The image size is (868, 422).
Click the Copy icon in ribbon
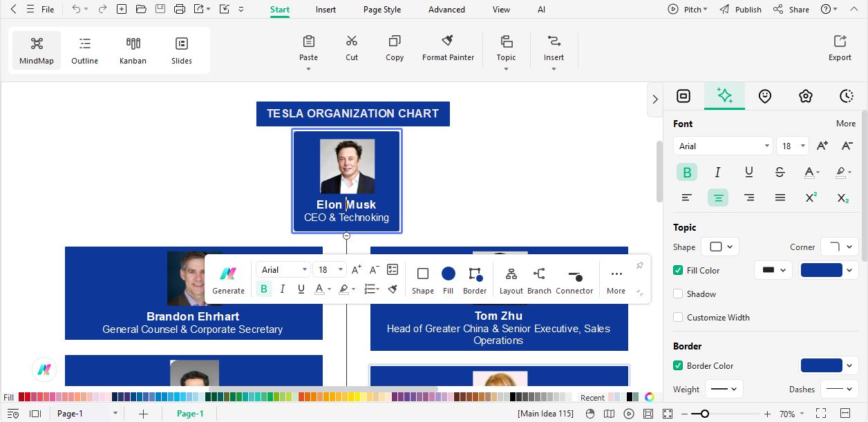tap(395, 41)
